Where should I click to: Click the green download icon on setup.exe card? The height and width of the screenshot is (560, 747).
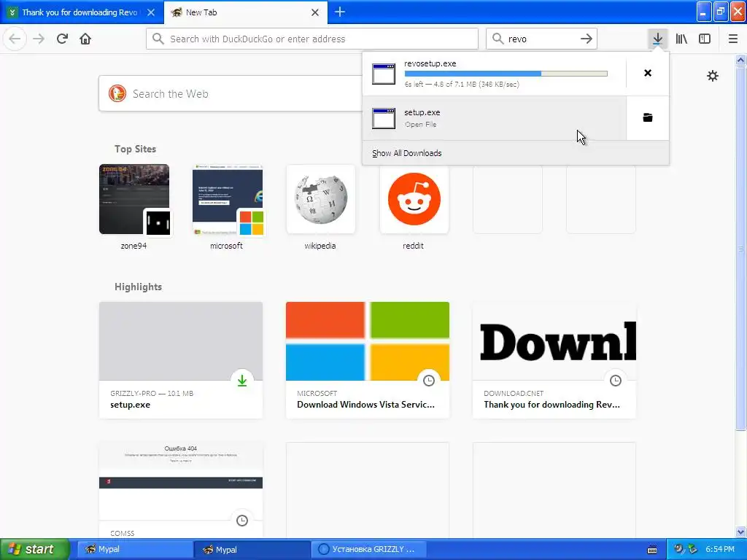coord(242,380)
